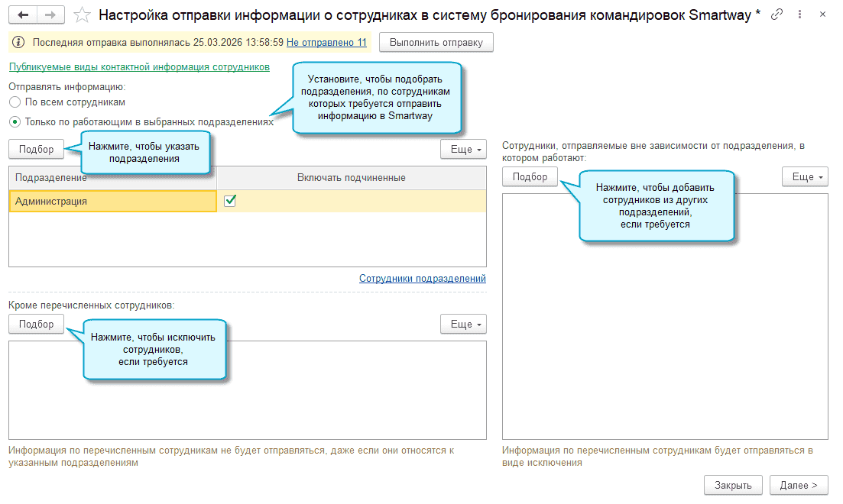Screen dimensions: 843x504
Task: Click the 'Подразделение' column header
Action: point(113,178)
